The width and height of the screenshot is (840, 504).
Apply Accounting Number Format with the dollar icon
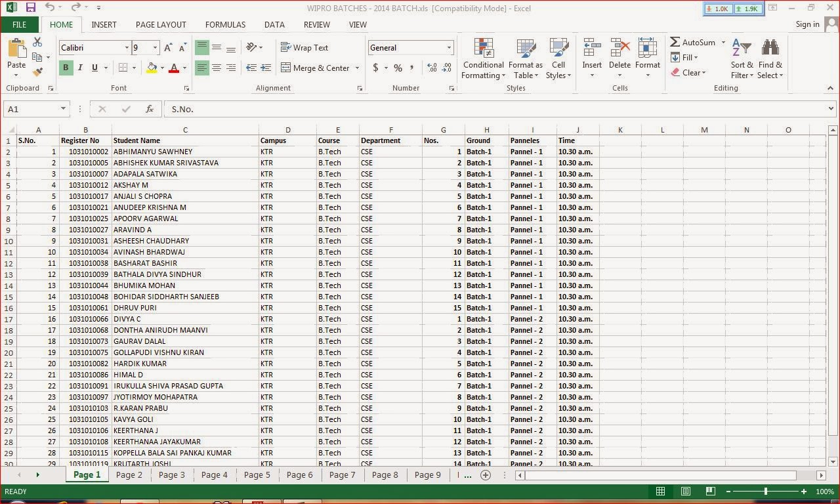(375, 68)
